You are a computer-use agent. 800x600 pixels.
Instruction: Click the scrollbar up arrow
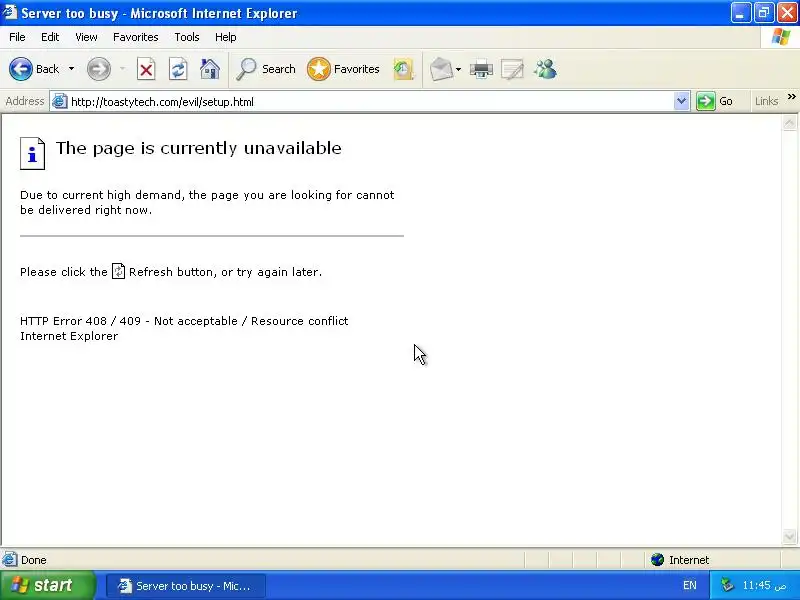coord(789,123)
